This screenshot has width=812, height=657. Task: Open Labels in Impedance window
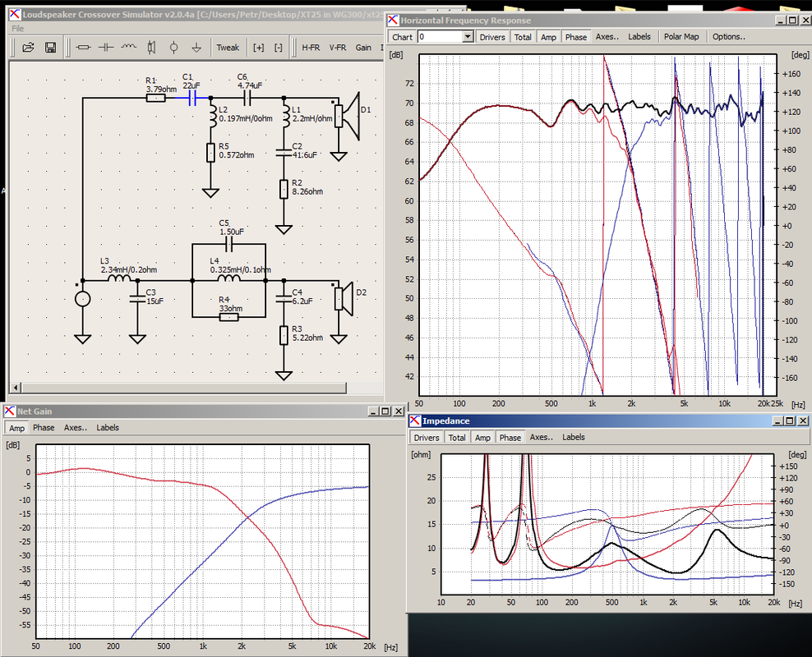point(574,437)
